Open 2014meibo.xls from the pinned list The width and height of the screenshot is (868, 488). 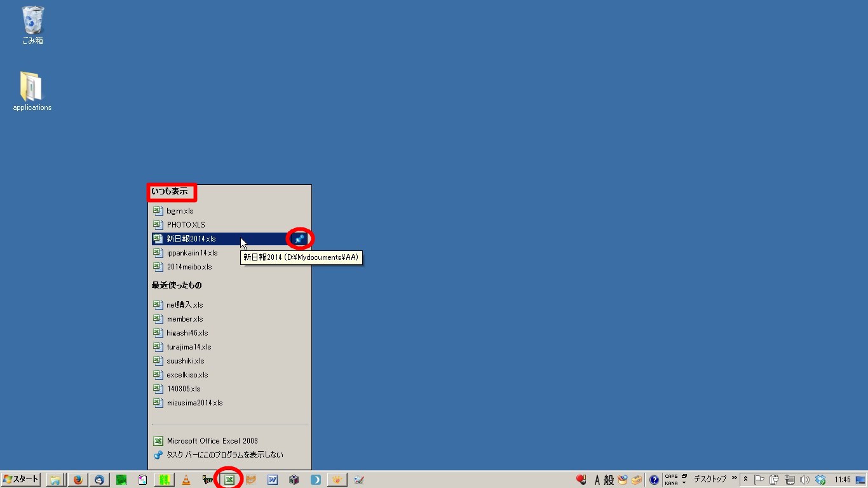229,267
